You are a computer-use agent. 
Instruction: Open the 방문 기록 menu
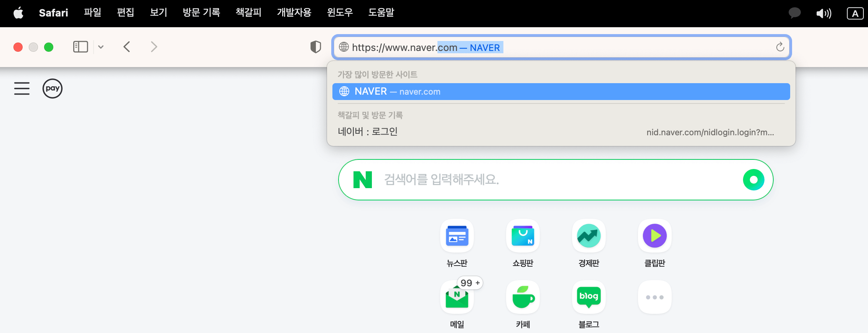point(201,13)
